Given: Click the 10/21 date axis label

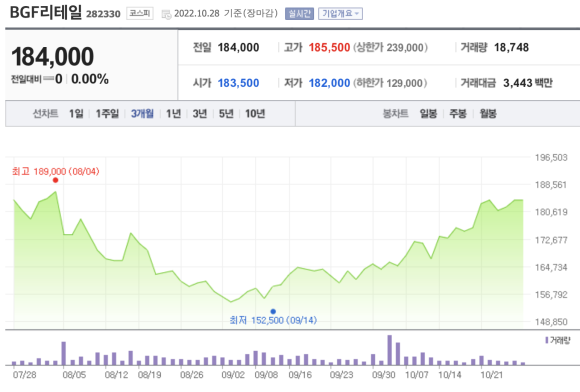Looking at the screenshot, I should (x=492, y=375).
